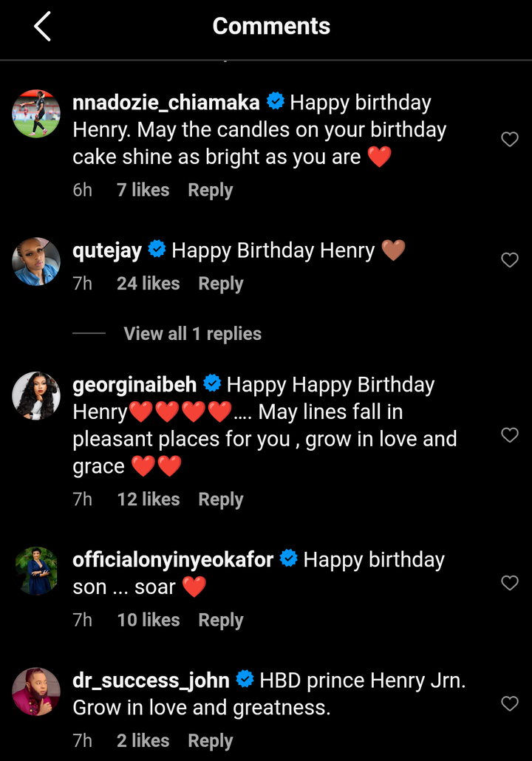Screen dimensions: 532x761
Task: Open the 12 likes list on georginaibeh's comment
Action: (149, 499)
